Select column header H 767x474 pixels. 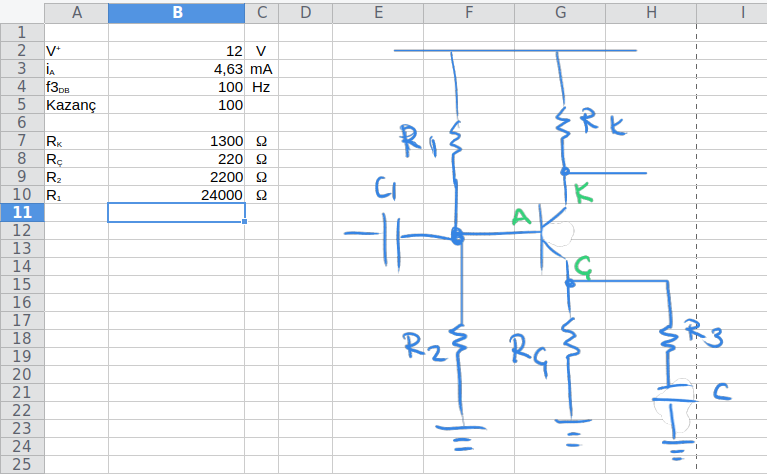[x=651, y=13]
